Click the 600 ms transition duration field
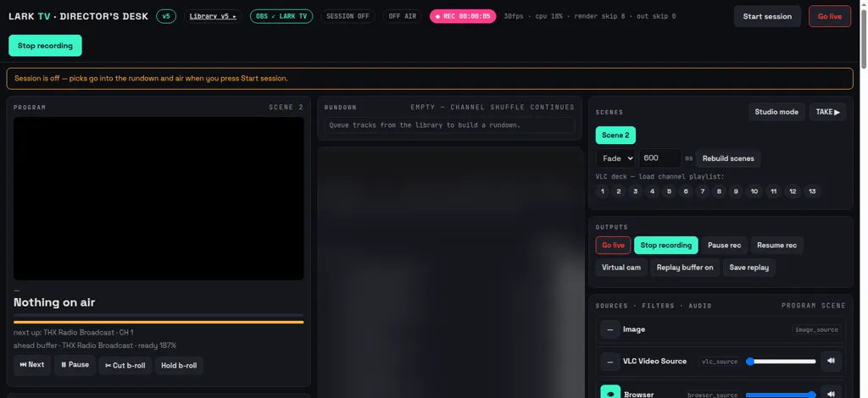The height and width of the screenshot is (398, 868). coord(659,158)
